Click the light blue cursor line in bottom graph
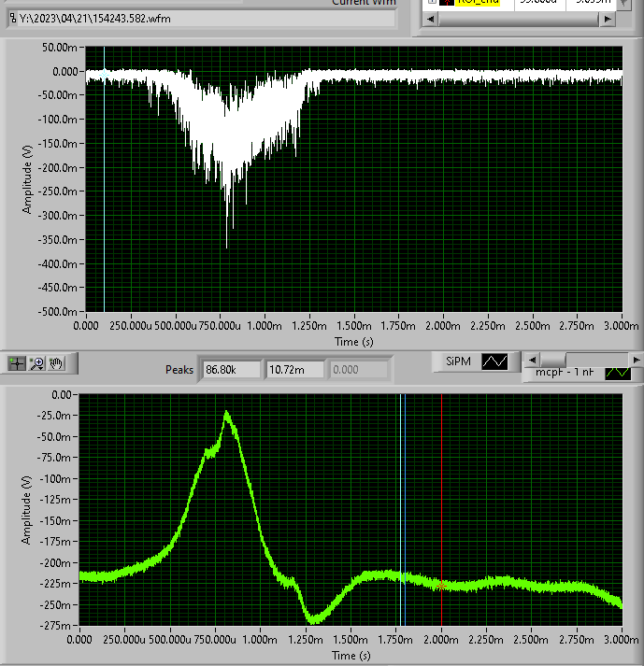 400,510
